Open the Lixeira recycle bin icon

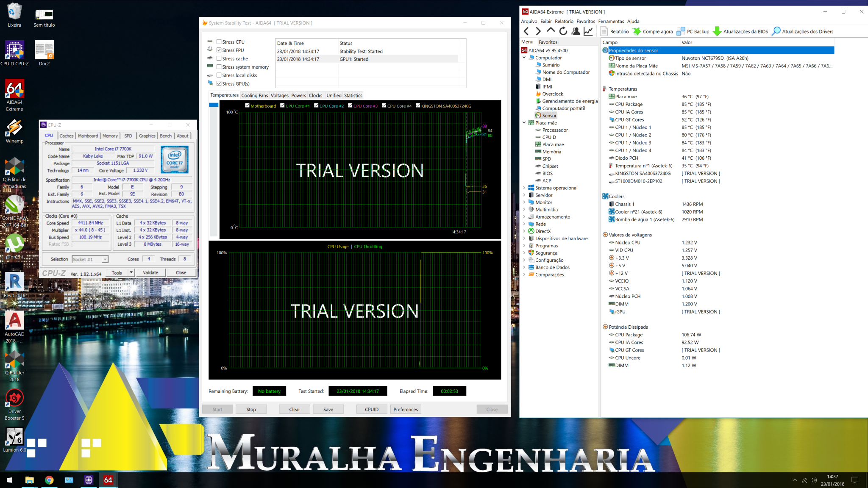click(x=14, y=15)
